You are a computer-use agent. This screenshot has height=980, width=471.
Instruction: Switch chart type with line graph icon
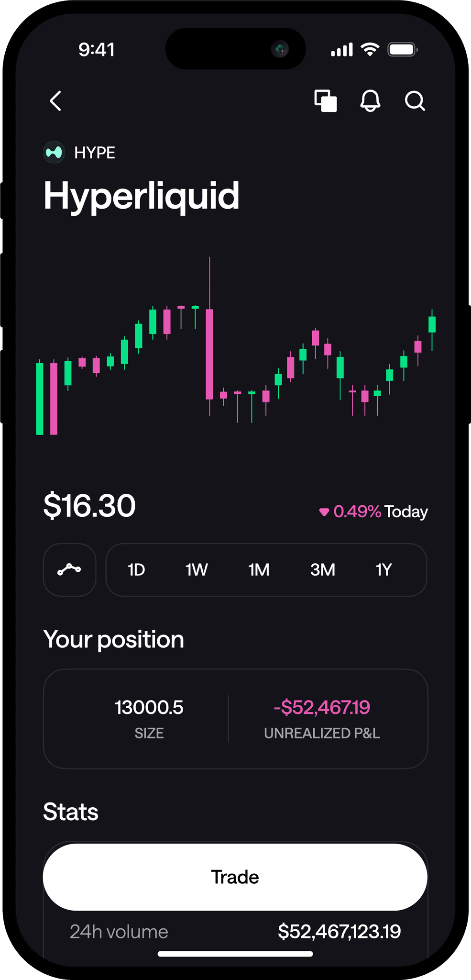70,569
